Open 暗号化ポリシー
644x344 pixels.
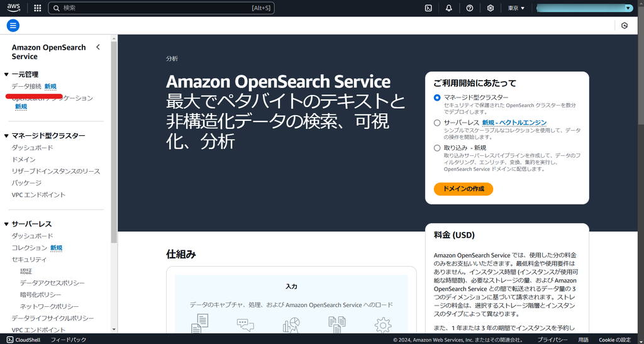pos(41,295)
